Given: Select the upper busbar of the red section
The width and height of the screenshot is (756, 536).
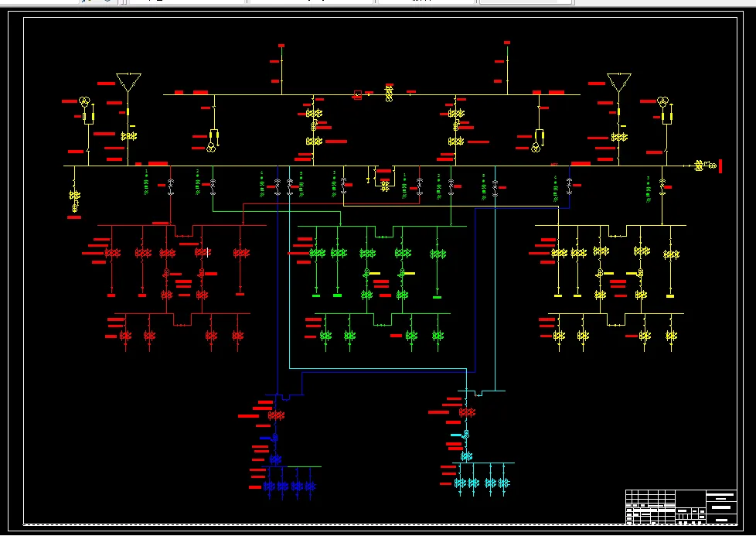Looking at the screenshot, I should 182,225.
